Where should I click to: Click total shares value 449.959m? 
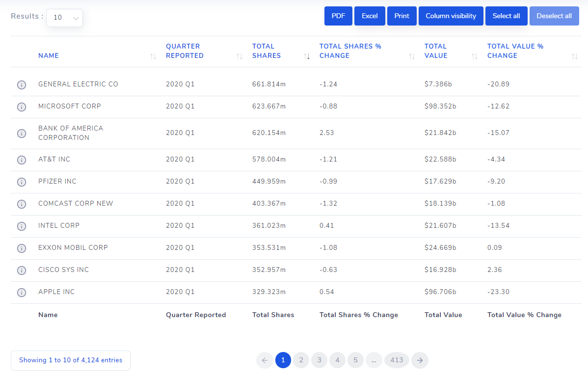(269, 181)
